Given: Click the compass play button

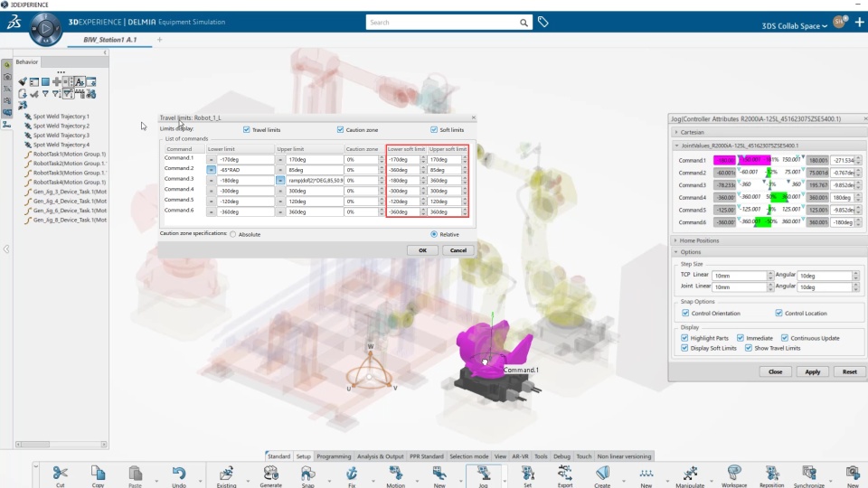Looking at the screenshot, I should coord(45,28).
